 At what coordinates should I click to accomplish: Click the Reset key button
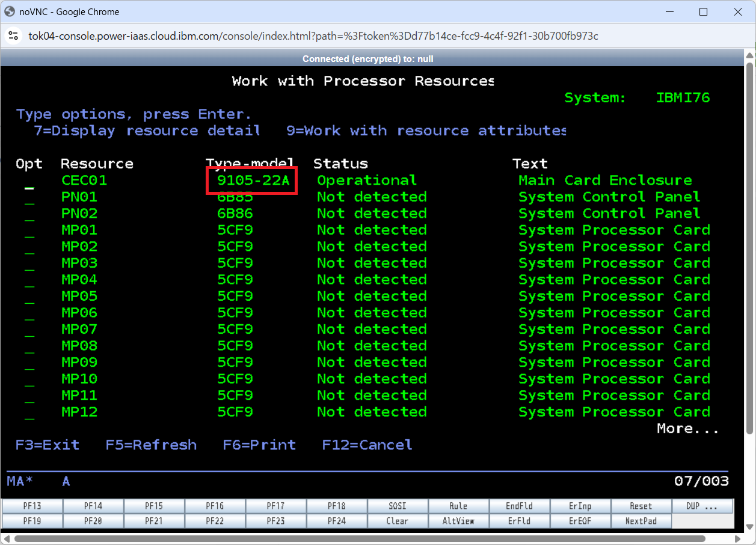[x=641, y=506]
